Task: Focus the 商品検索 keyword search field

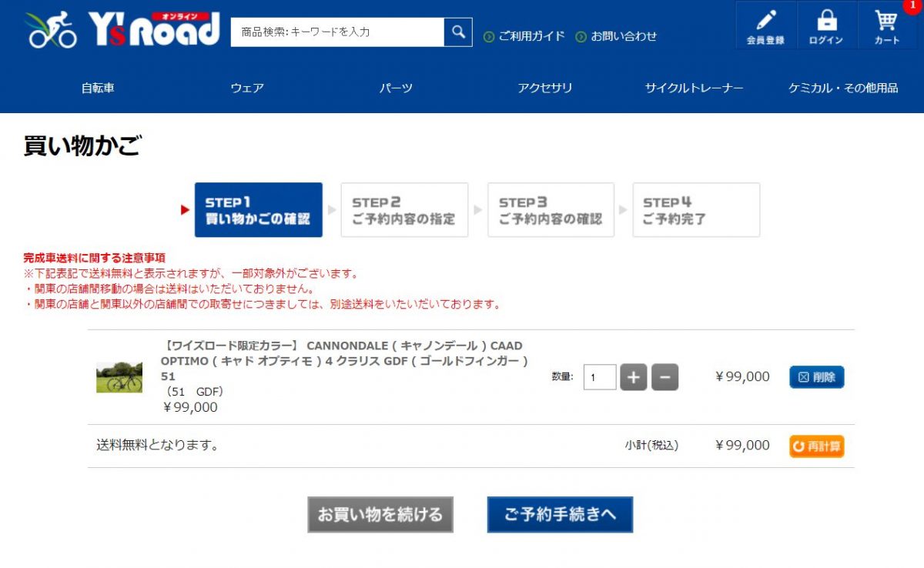Action: click(337, 32)
